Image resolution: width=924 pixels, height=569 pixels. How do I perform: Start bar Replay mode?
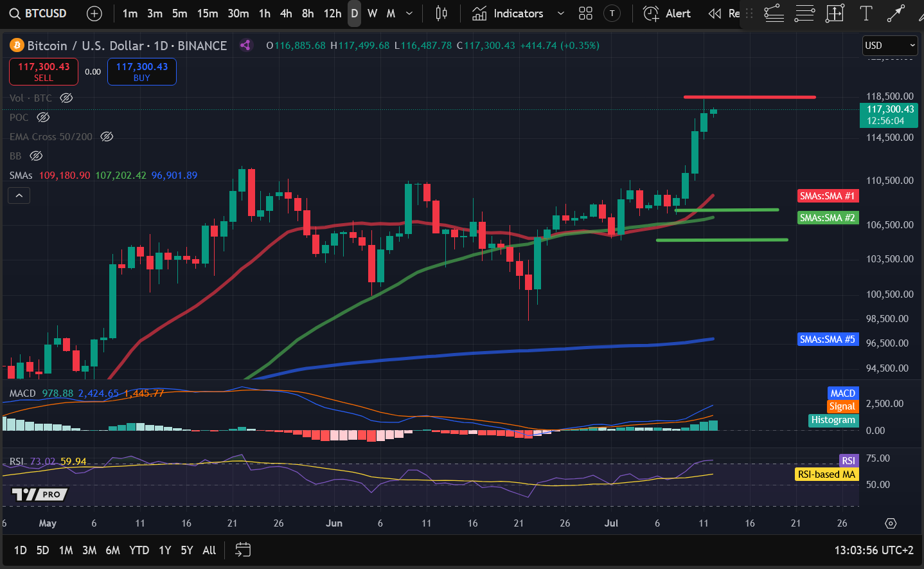pos(724,14)
